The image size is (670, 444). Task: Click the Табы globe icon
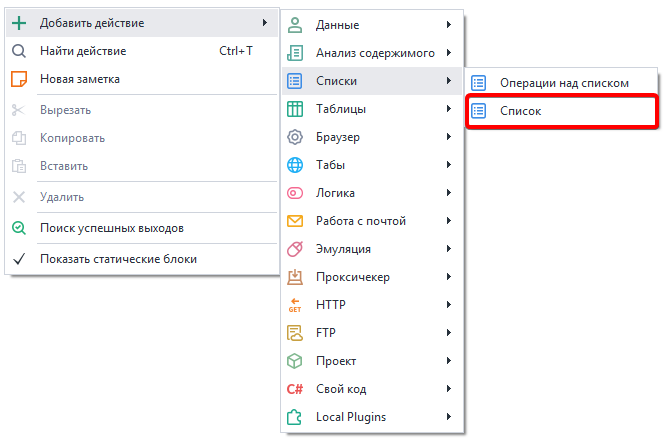pos(295,165)
